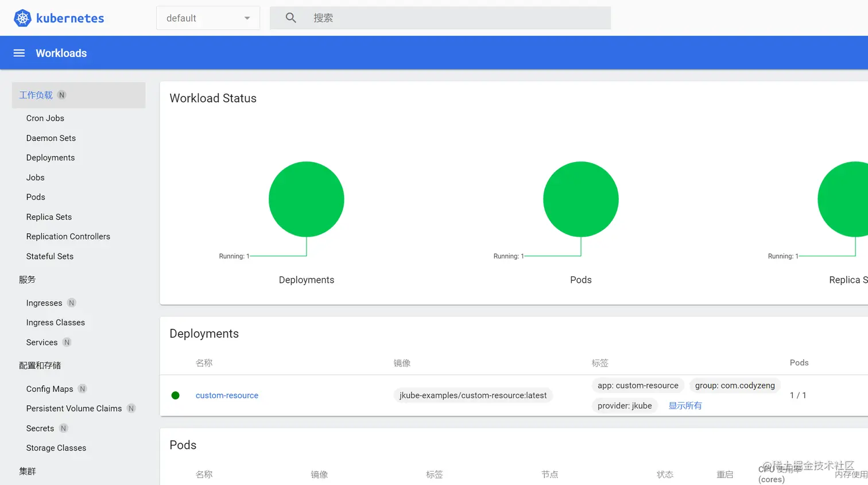
Task: Focus the 搜索 search field
Action: click(x=440, y=18)
